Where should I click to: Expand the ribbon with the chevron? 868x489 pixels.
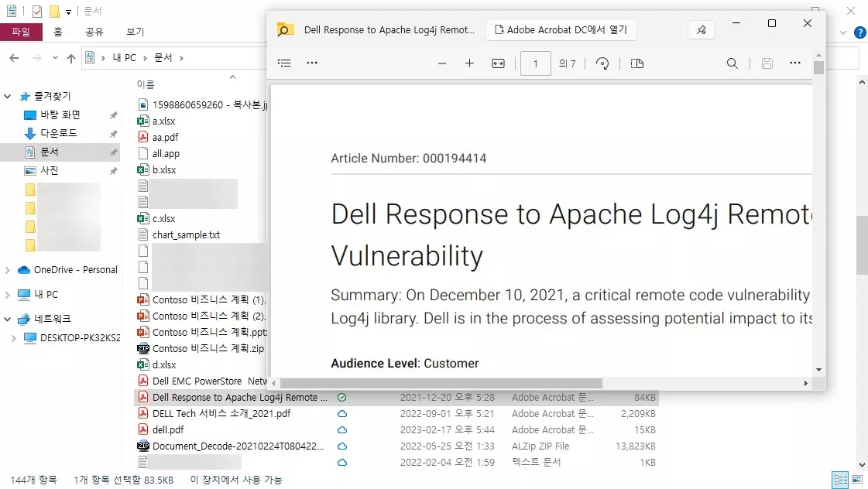tap(843, 32)
